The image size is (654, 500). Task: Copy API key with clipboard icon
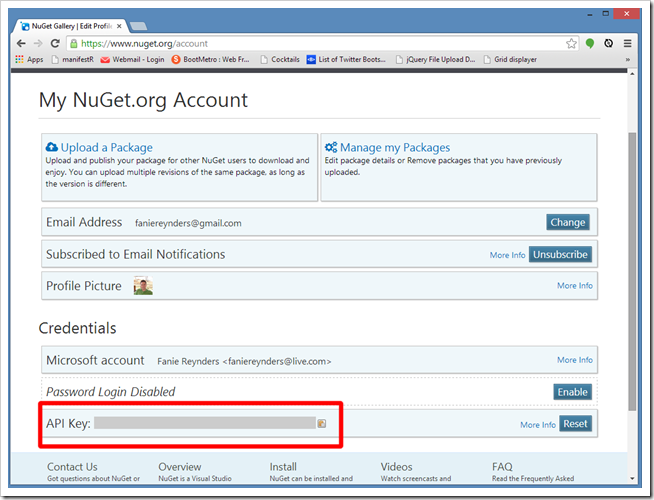pos(322,423)
